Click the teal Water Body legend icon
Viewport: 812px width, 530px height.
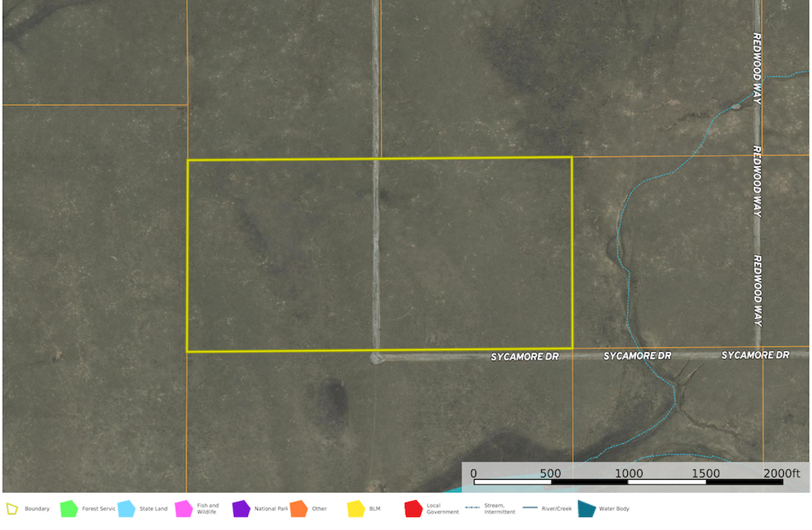click(587, 509)
